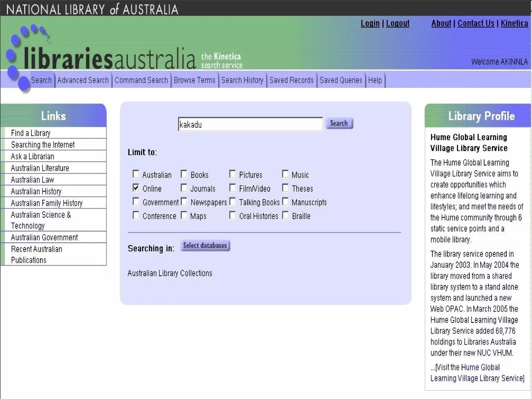The image size is (532, 399).
Task: Click in the kakadu search field
Action: [x=250, y=124]
